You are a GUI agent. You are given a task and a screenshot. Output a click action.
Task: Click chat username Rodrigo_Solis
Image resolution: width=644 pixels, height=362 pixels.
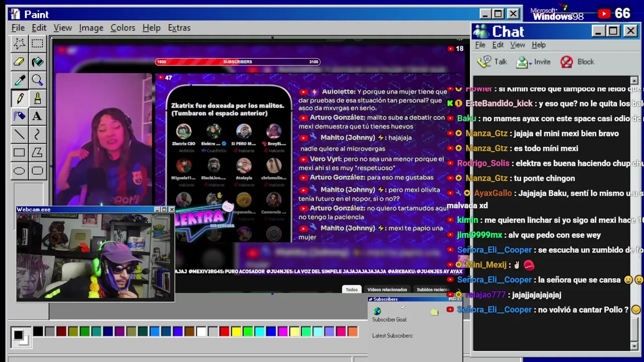(483, 163)
